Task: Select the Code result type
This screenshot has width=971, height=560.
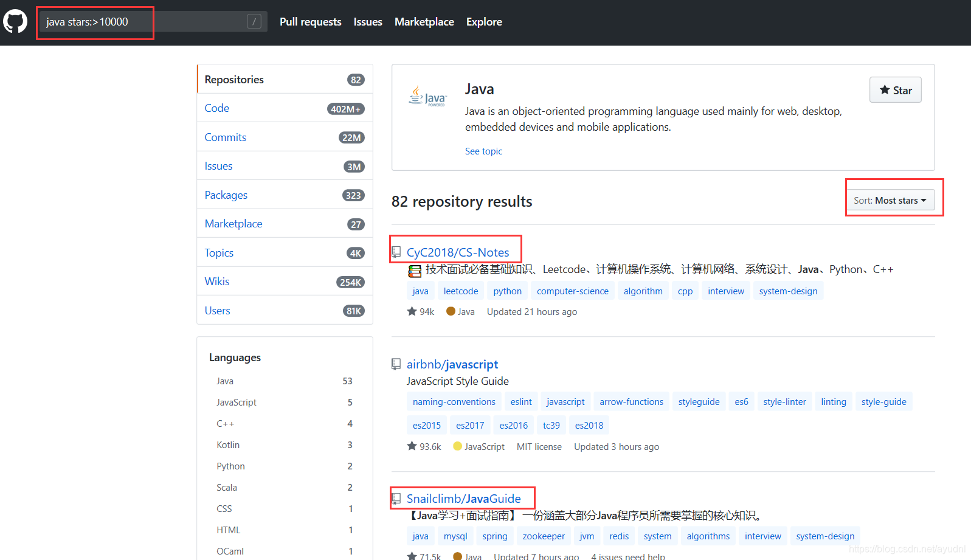Action: [285, 108]
